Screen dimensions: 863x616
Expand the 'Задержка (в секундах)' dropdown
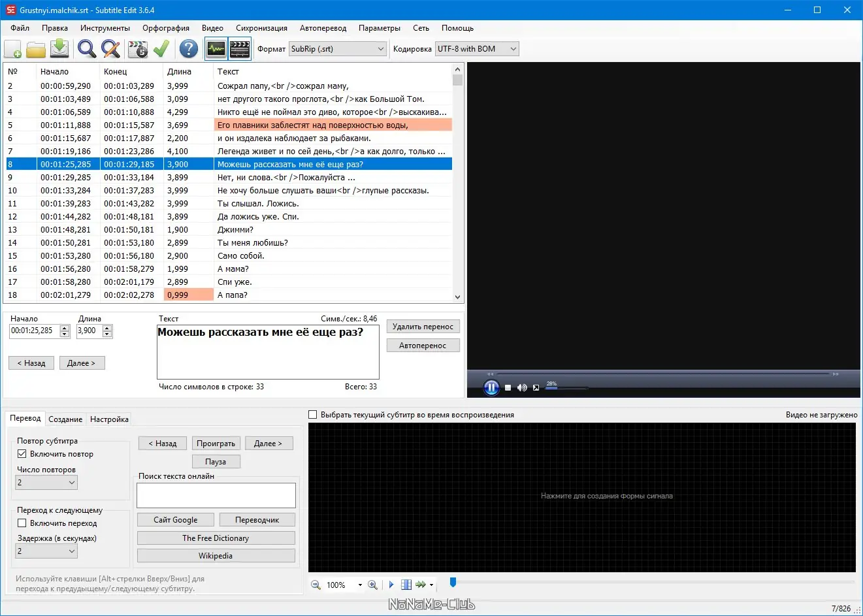tap(46, 551)
